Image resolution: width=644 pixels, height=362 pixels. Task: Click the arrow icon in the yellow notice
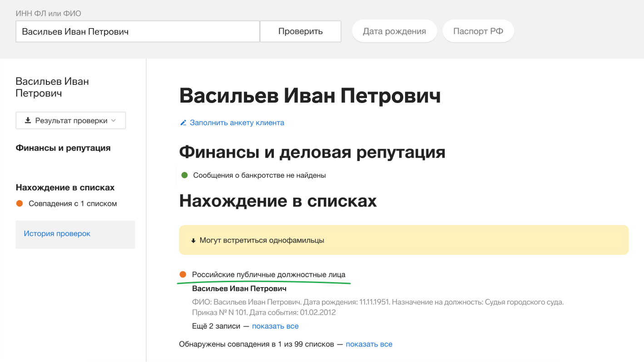[x=193, y=240]
